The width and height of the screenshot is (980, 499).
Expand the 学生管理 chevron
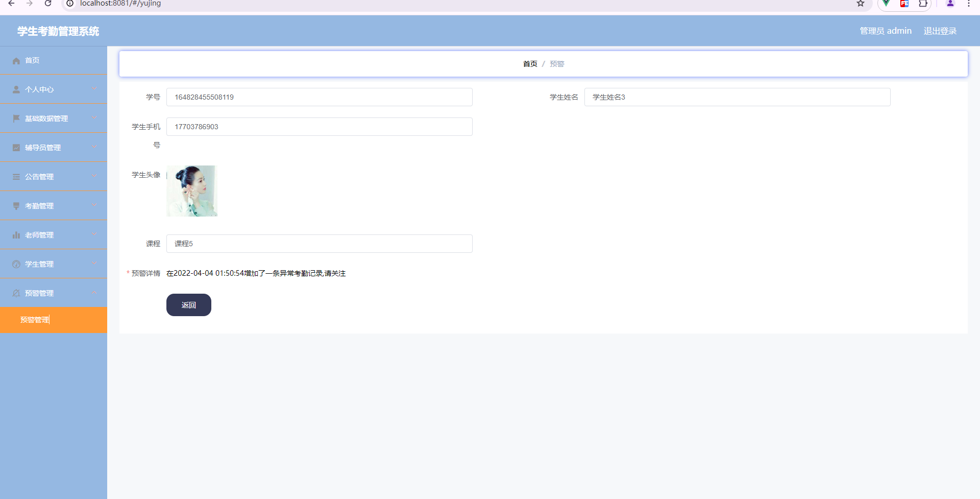[94, 264]
